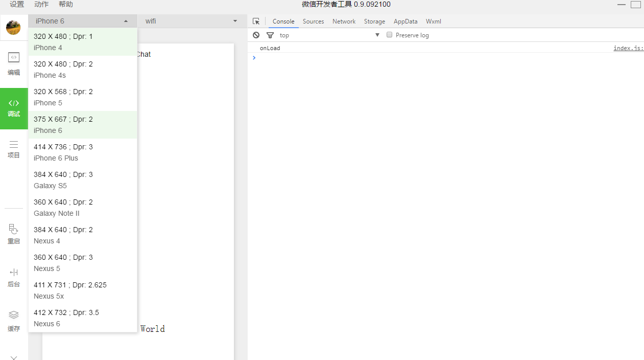
Task: Clear the console with the ban icon
Action: pyautogui.click(x=256, y=35)
